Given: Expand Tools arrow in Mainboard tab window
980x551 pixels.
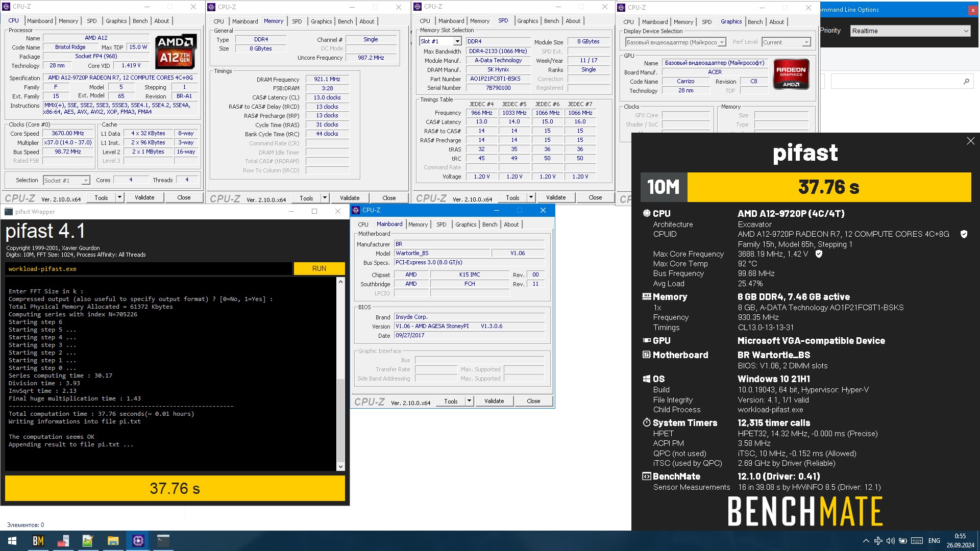Looking at the screenshot, I should coord(469,401).
